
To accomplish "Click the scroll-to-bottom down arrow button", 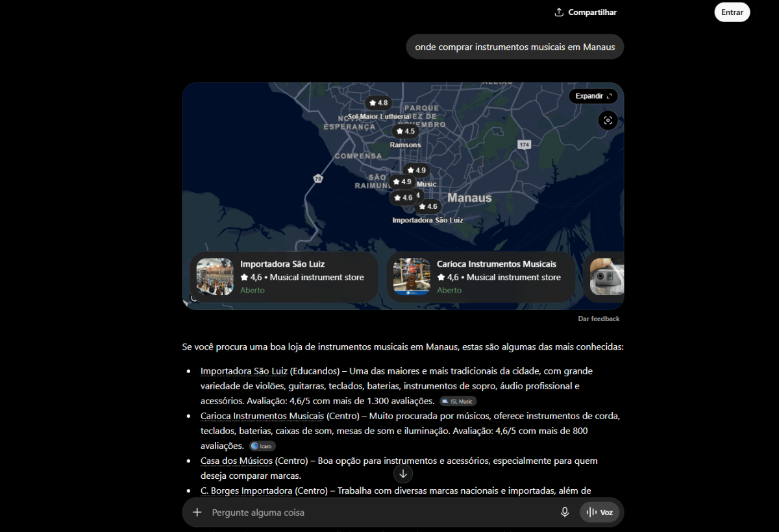I will tap(403, 474).
